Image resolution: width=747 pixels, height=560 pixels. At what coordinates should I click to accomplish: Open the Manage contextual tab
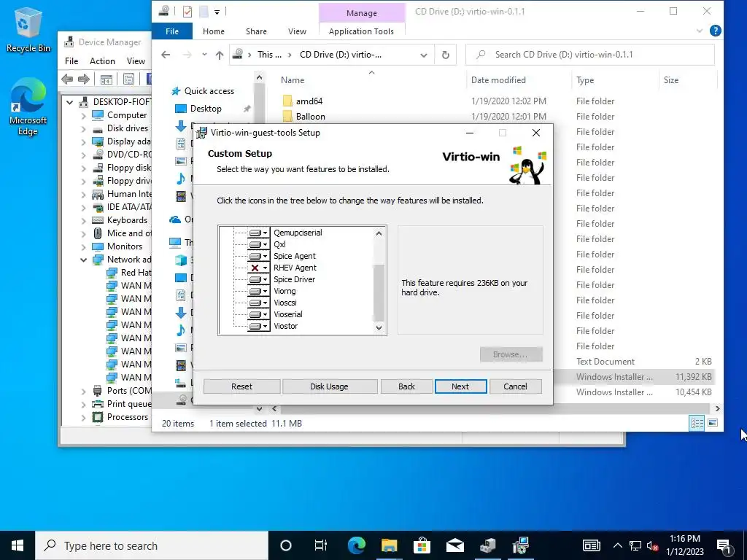pos(362,13)
